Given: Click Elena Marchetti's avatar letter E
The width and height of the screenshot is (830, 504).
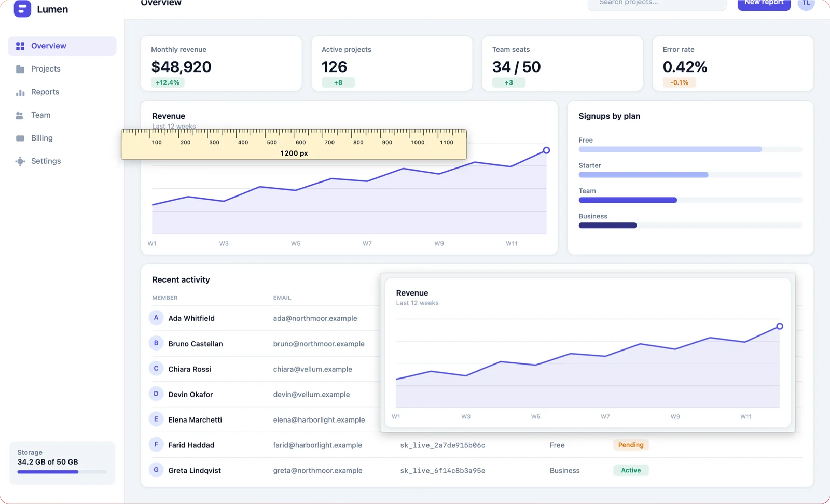Looking at the screenshot, I should pos(156,419).
